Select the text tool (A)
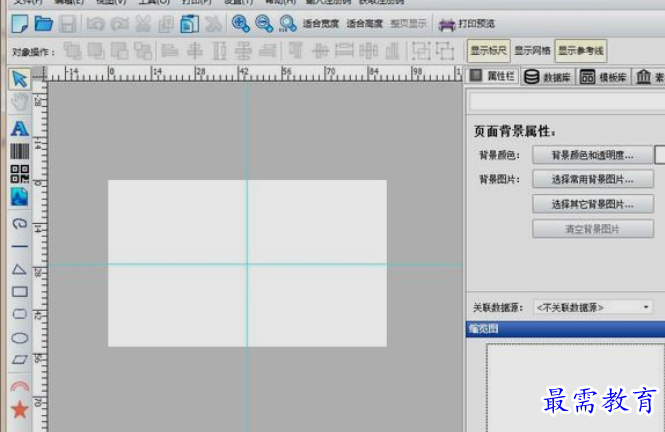Screen dimensions: 665x432 click(20, 128)
